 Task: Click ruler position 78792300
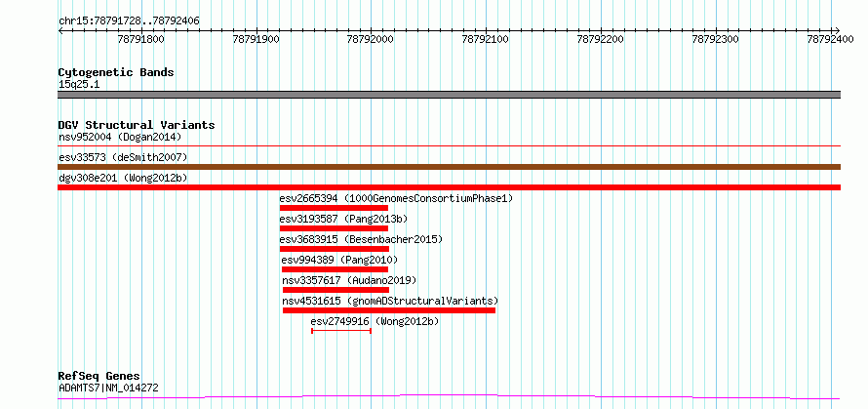point(715,39)
